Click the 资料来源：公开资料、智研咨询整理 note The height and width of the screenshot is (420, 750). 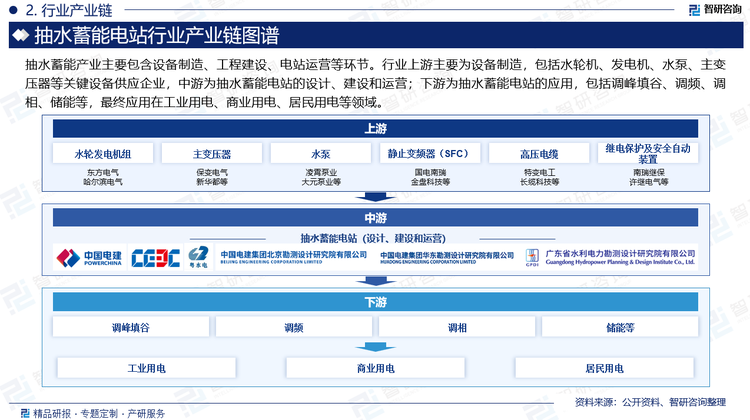(x=650, y=402)
